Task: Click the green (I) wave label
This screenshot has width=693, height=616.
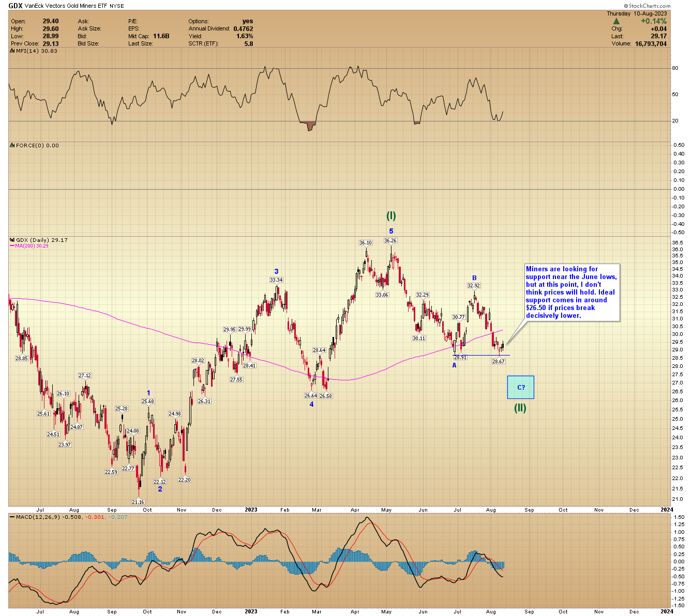Action: coord(391,216)
